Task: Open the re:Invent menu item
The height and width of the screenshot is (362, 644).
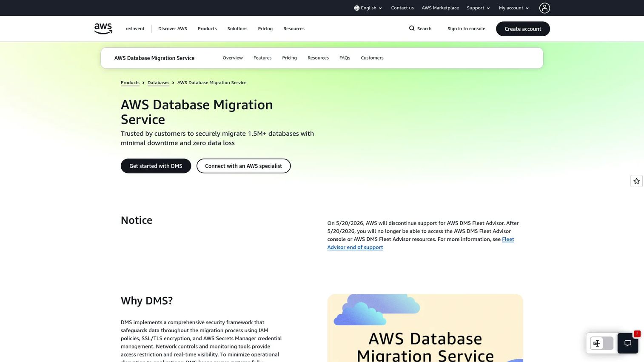Action: (x=135, y=29)
